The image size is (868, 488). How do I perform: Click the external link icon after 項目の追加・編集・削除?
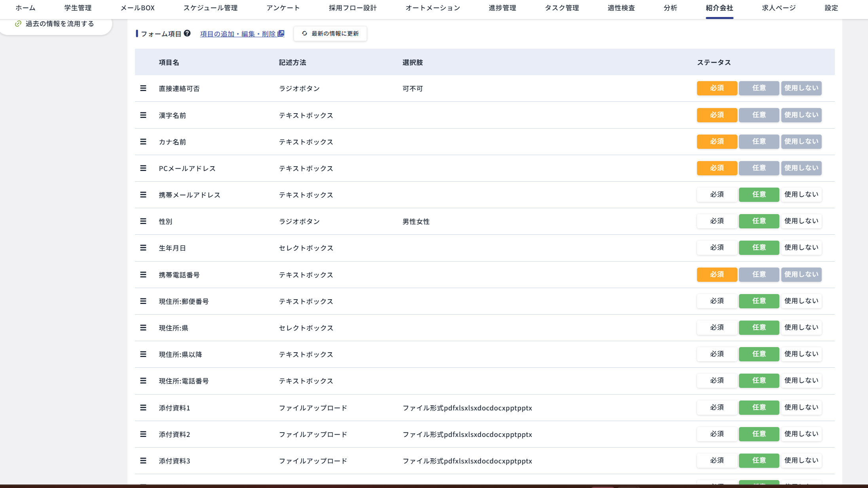(x=281, y=34)
